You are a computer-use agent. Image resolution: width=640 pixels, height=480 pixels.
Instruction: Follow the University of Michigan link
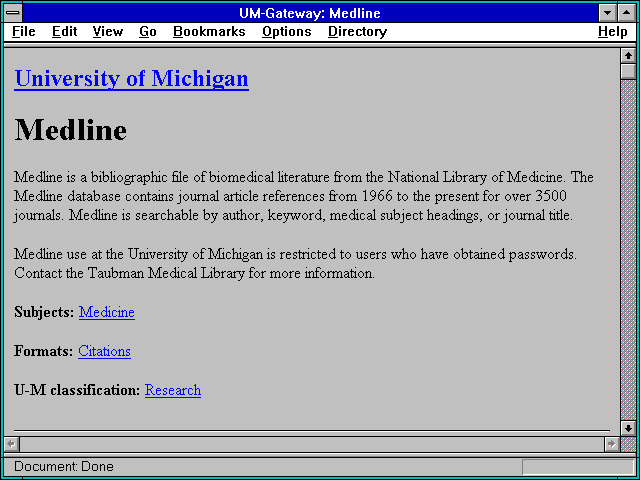[131, 78]
